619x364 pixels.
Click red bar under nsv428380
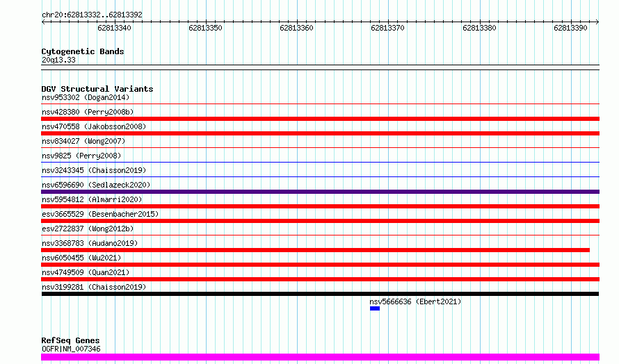[320, 119]
